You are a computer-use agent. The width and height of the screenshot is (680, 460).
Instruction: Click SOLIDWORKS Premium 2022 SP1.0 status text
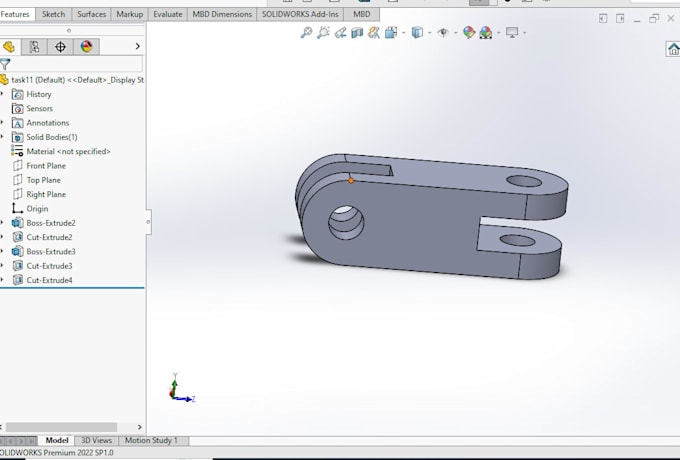(57, 453)
